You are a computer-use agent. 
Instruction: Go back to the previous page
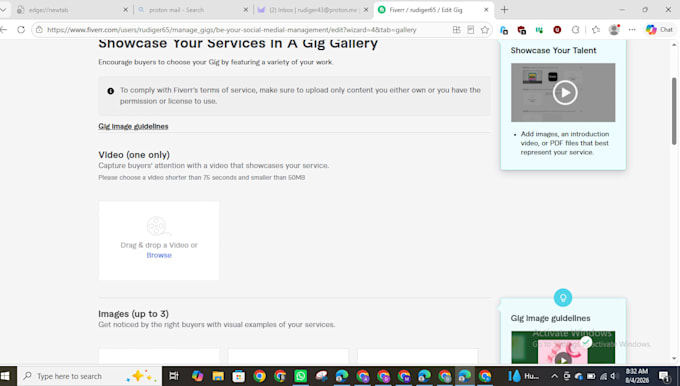[4, 29]
